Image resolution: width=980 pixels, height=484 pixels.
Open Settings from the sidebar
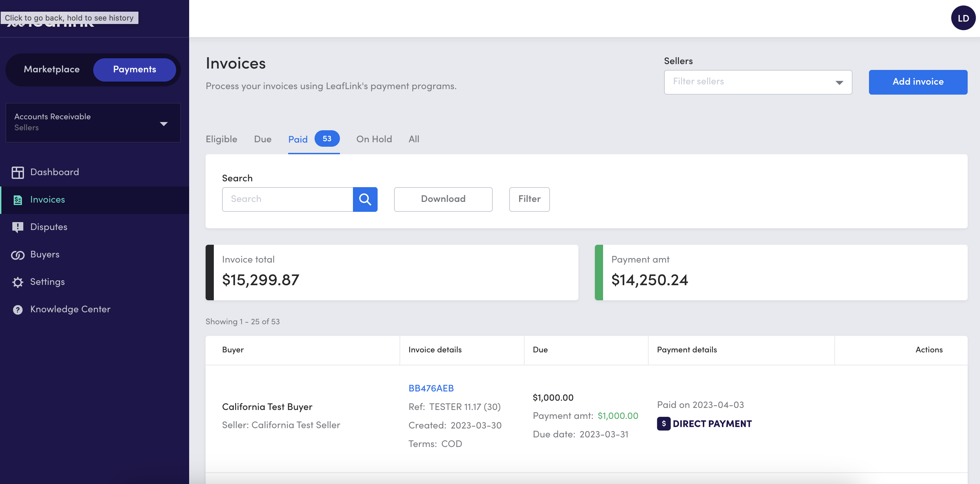click(x=94, y=282)
